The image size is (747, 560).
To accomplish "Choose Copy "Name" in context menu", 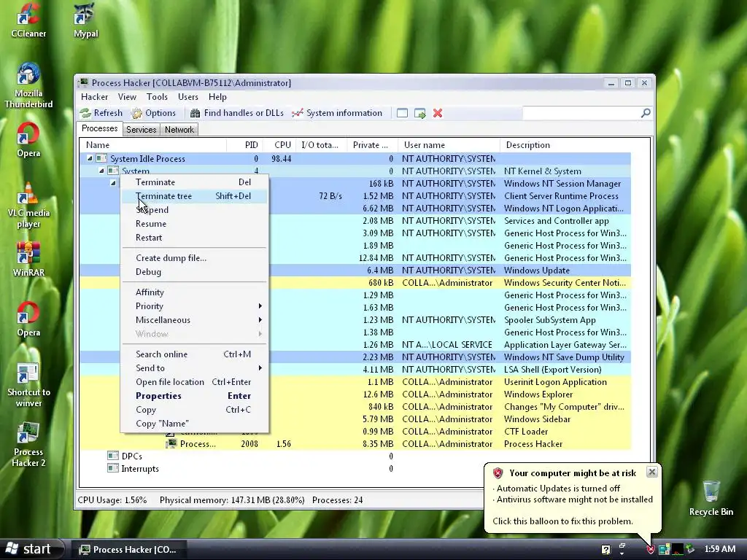I will (194, 424).
